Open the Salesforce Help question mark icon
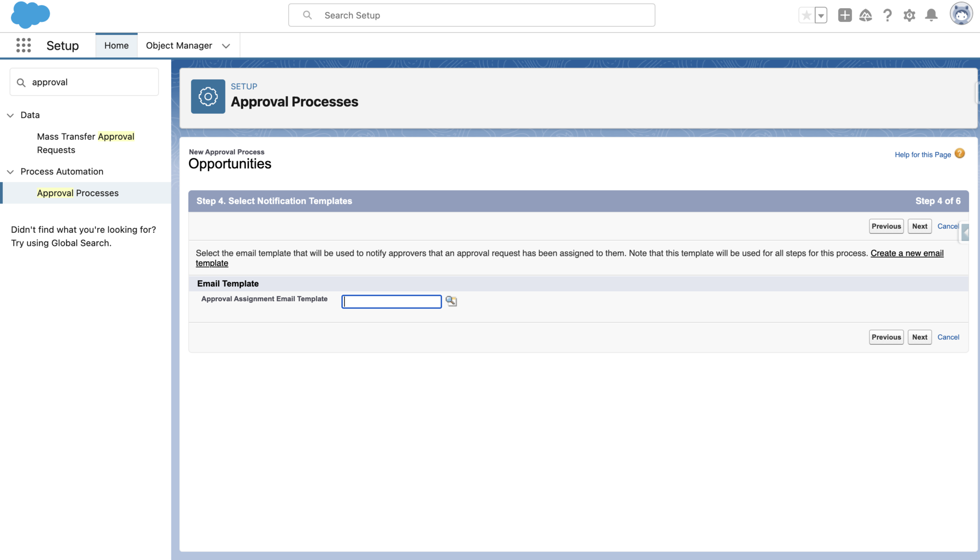Image resolution: width=980 pixels, height=560 pixels. (888, 15)
